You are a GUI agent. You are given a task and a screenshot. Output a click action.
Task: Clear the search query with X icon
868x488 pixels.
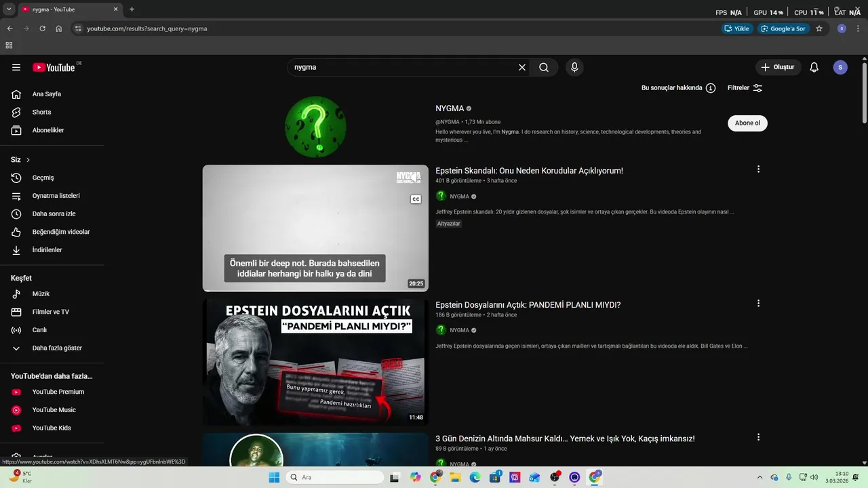522,67
